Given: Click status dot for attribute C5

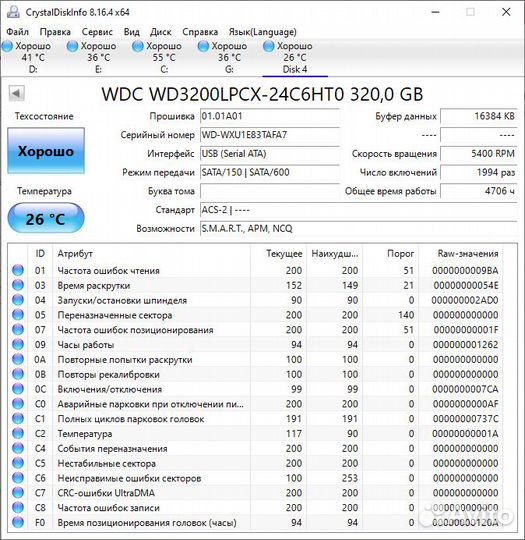Looking at the screenshot, I should [x=18, y=463].
